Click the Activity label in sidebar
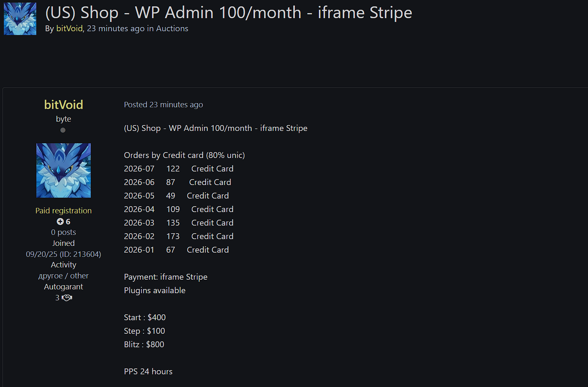This screenshot has height=387, width=588. click(x=63, y=265)
